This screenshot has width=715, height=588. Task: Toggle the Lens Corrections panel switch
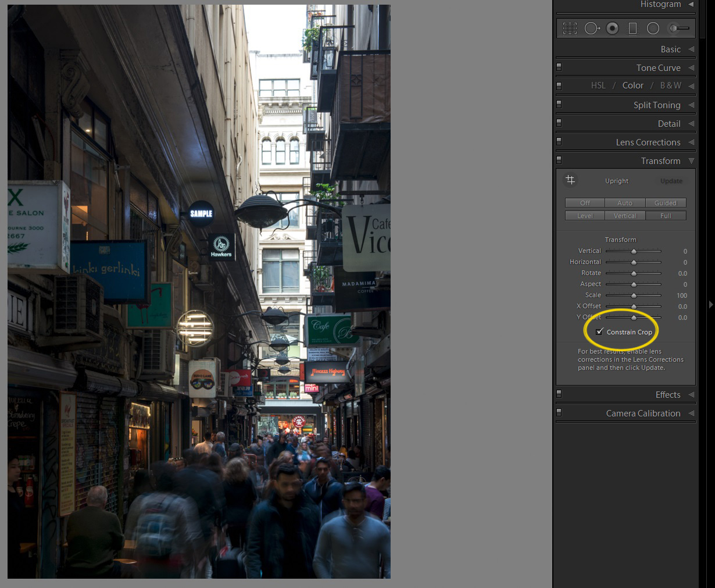tap(559, 142)
